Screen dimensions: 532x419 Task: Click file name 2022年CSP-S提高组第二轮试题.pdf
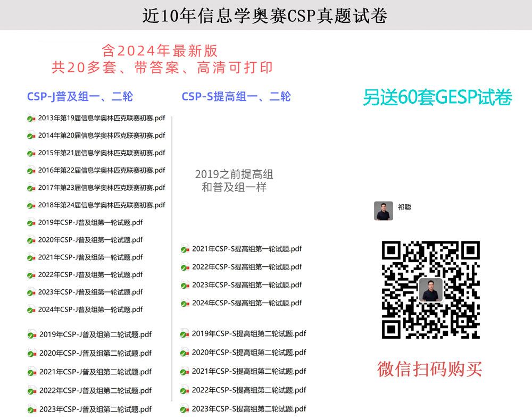(249, 390)
